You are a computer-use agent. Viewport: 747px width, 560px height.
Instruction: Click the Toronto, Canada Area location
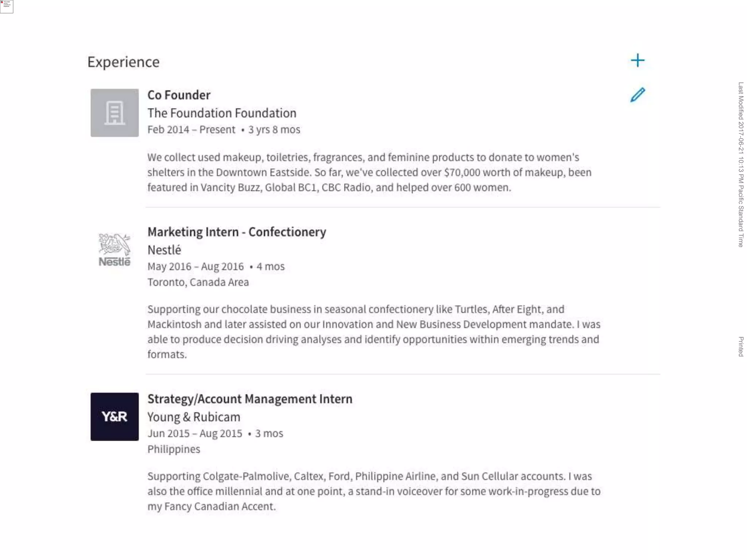(198, 283)
